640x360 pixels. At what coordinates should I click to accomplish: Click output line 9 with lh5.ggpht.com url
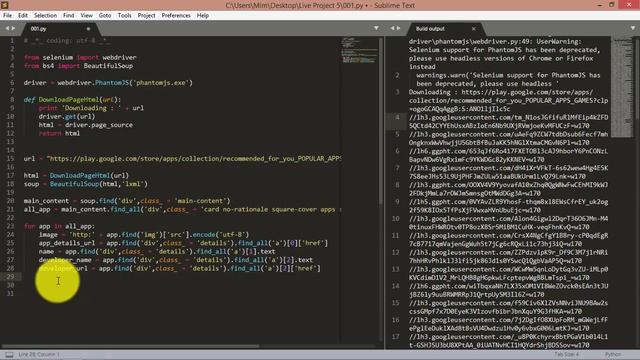[x=509, y=206]
